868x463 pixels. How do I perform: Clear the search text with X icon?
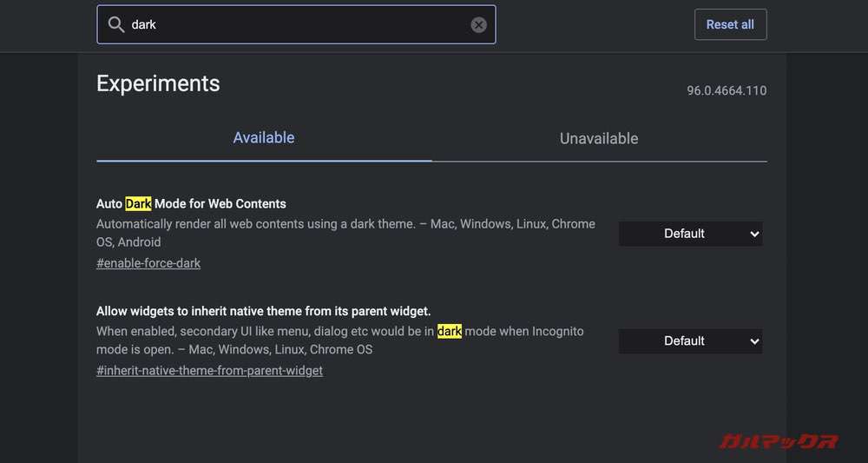tap(478, 24)
